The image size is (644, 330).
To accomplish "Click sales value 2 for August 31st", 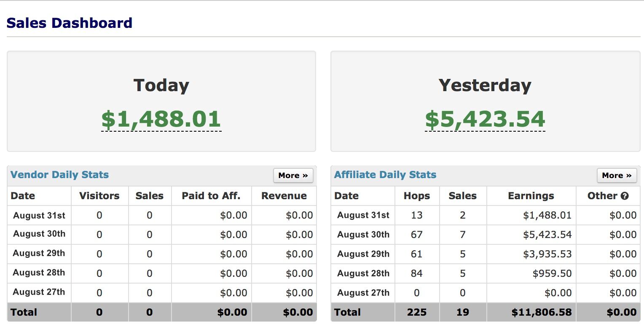I will point(463,215).
